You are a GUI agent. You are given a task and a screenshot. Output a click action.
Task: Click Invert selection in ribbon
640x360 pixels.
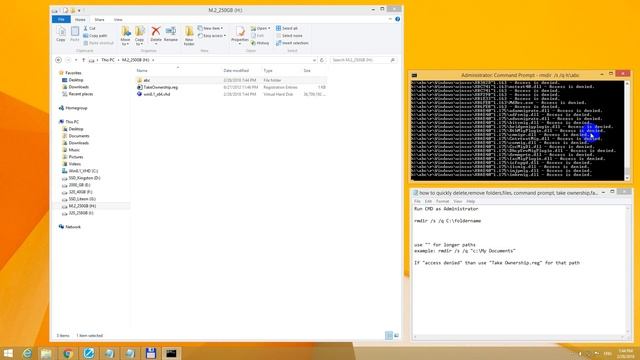[292, 43]
